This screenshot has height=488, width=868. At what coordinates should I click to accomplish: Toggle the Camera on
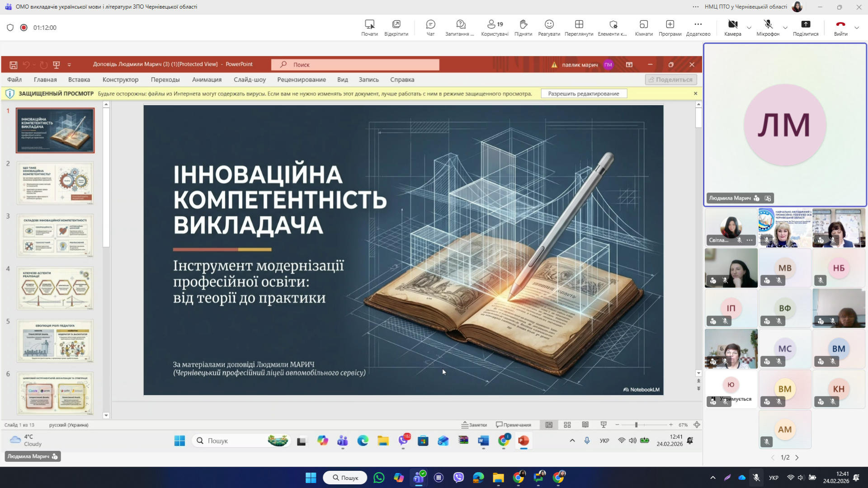[732, 27]
